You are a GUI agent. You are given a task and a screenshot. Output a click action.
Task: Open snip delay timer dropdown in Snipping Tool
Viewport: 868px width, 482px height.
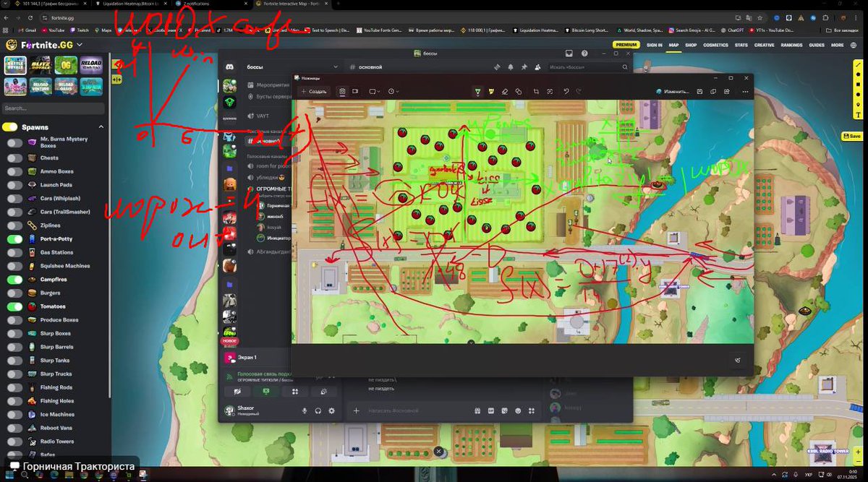pos(393,92)
